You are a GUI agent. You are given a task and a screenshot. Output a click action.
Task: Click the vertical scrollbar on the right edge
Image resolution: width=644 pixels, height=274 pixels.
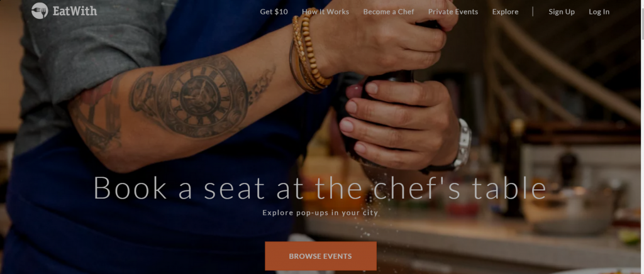point(642,137)
